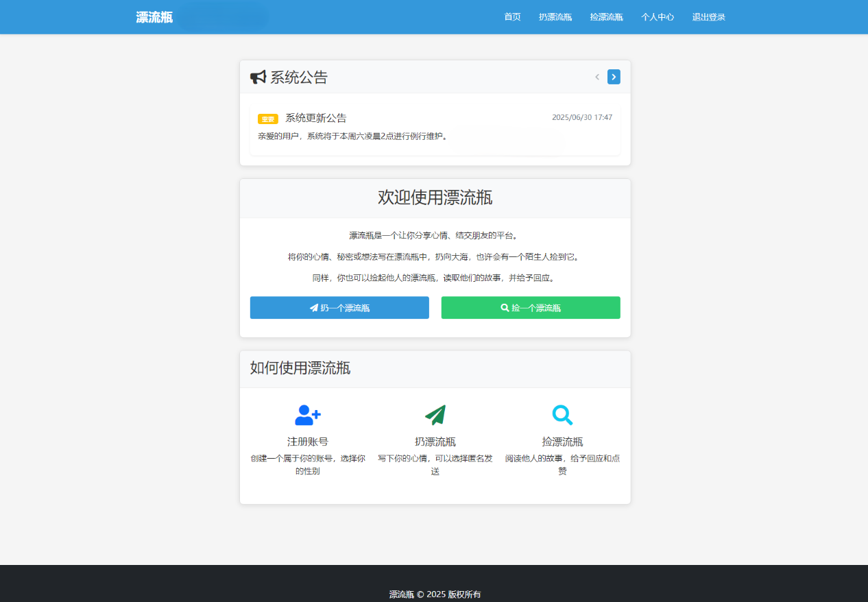Click the sentence starting 将你的心情、秘密或想法
Viewport: 868px width, 602px height.
coord(435,256)
